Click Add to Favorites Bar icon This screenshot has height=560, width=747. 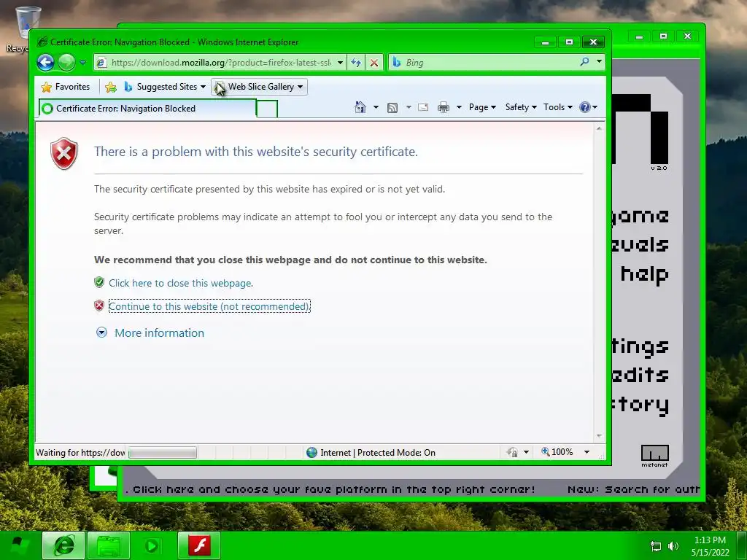[x=111, y=87]
